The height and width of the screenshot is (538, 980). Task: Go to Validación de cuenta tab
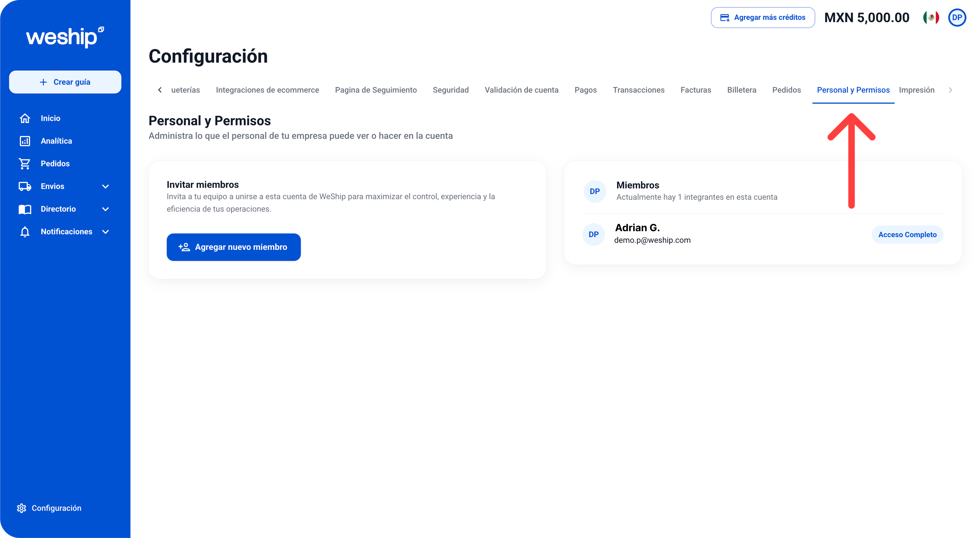[x=521, y=90]
